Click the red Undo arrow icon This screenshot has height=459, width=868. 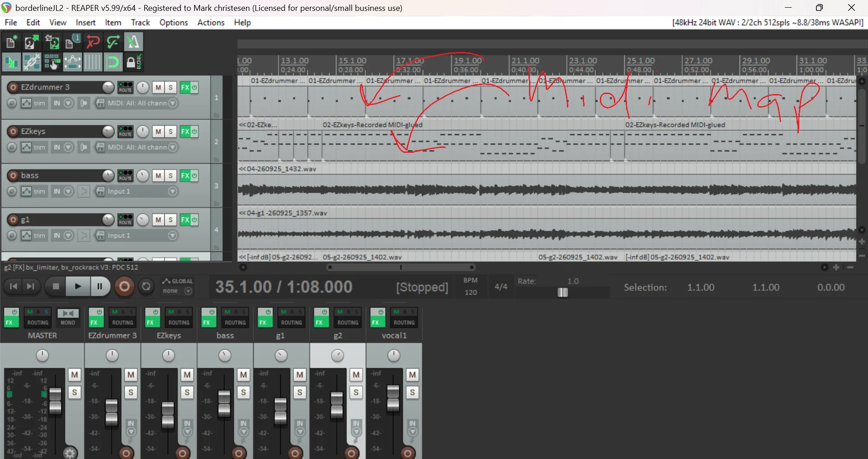93,42
